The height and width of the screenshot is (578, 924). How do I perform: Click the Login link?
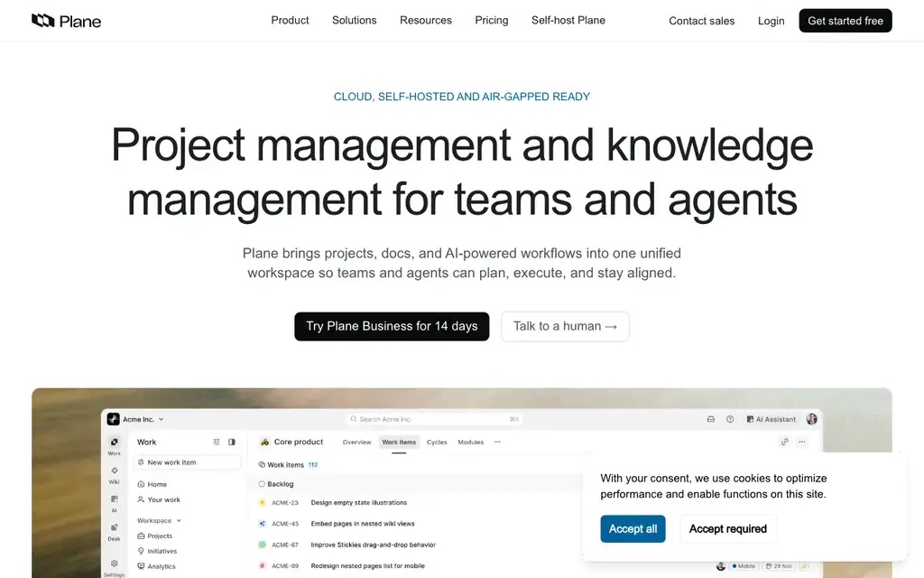[x=771, y=21]
